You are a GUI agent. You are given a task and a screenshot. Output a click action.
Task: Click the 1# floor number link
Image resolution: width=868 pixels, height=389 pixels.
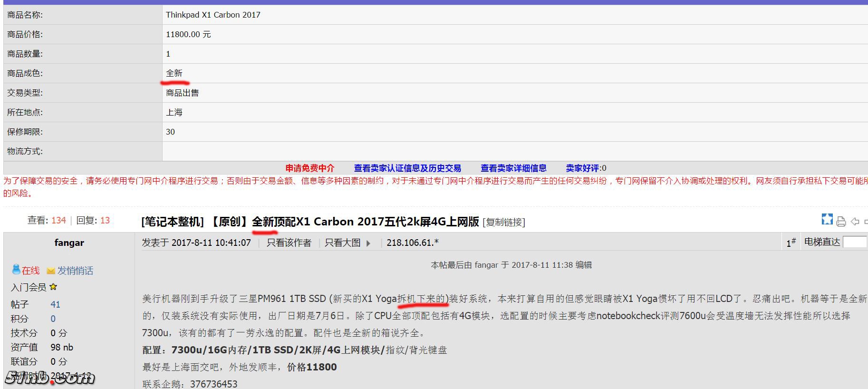tap(791, 243)
